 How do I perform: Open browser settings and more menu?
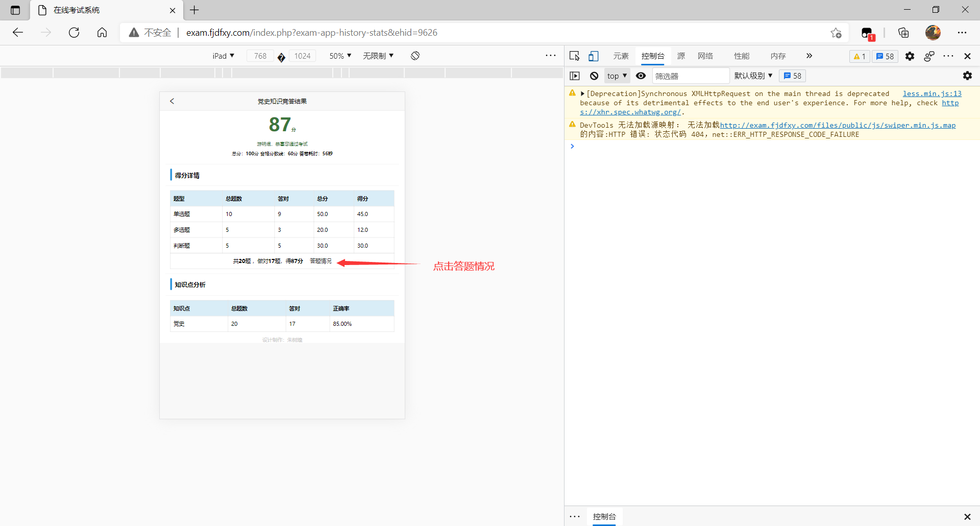[962, 33]
